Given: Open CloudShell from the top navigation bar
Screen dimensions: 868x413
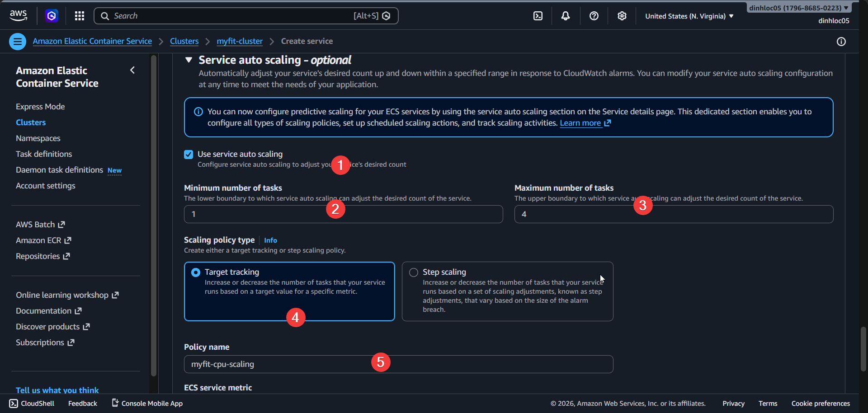Looking at the screenshot, I should coord(538,15).
